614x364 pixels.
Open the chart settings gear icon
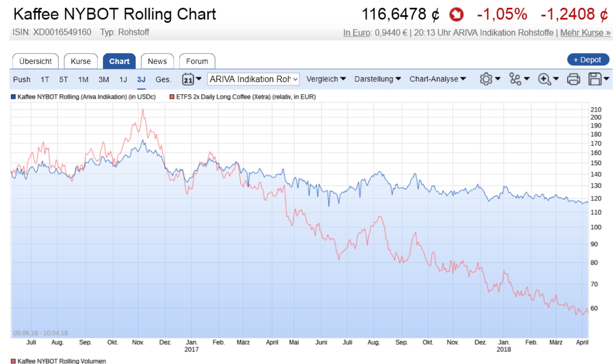pyautogui.click(x=486, y=79)
